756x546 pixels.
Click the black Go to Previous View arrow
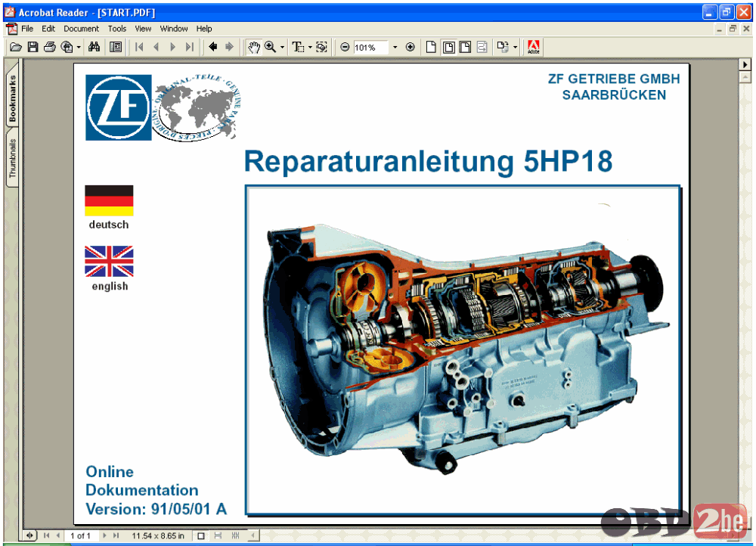coord(212,48)
